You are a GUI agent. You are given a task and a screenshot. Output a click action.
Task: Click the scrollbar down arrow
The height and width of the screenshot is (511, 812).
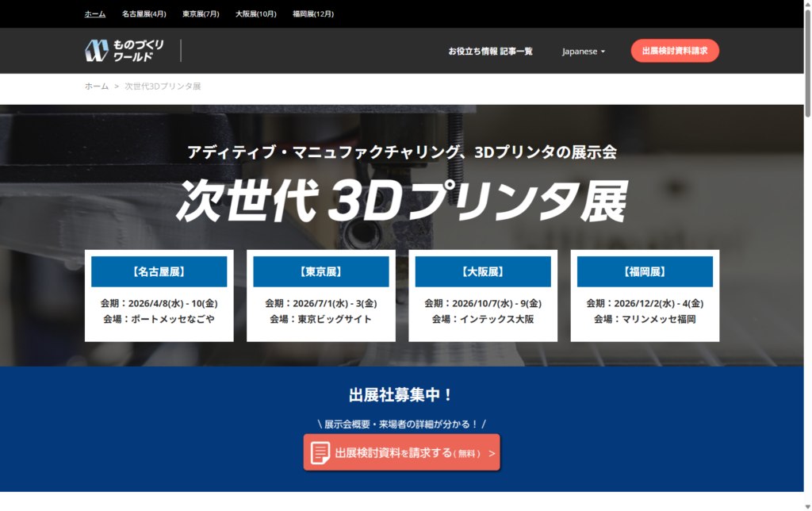(807, 505)
